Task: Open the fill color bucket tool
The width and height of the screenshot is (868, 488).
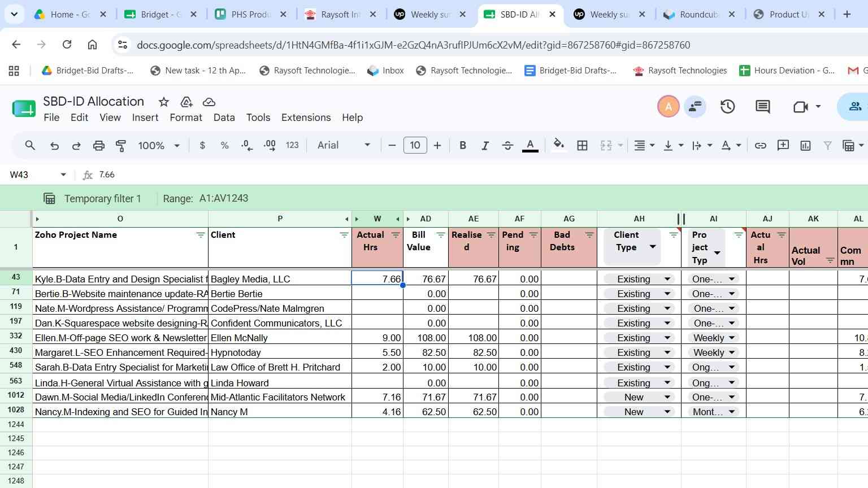Action: pyautogui.click(x=559, y=145)
